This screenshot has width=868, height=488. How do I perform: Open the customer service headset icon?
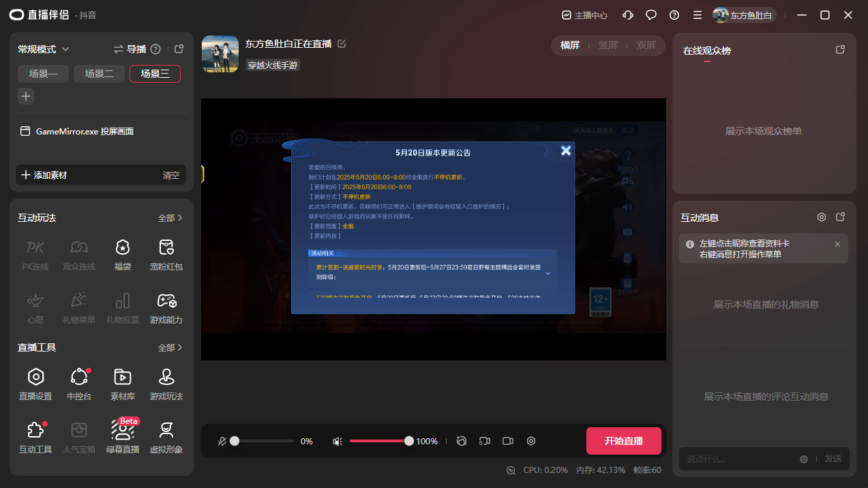(x=629, y=15)
